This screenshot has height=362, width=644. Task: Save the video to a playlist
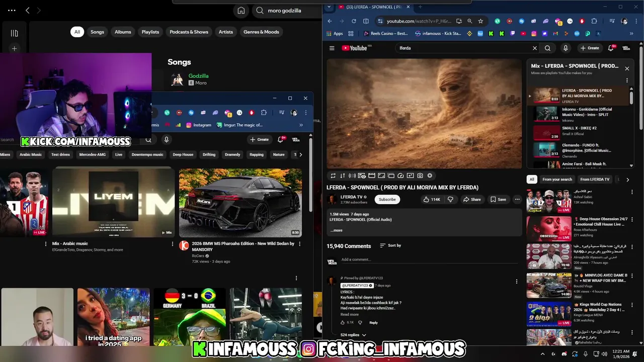(498, 200)
